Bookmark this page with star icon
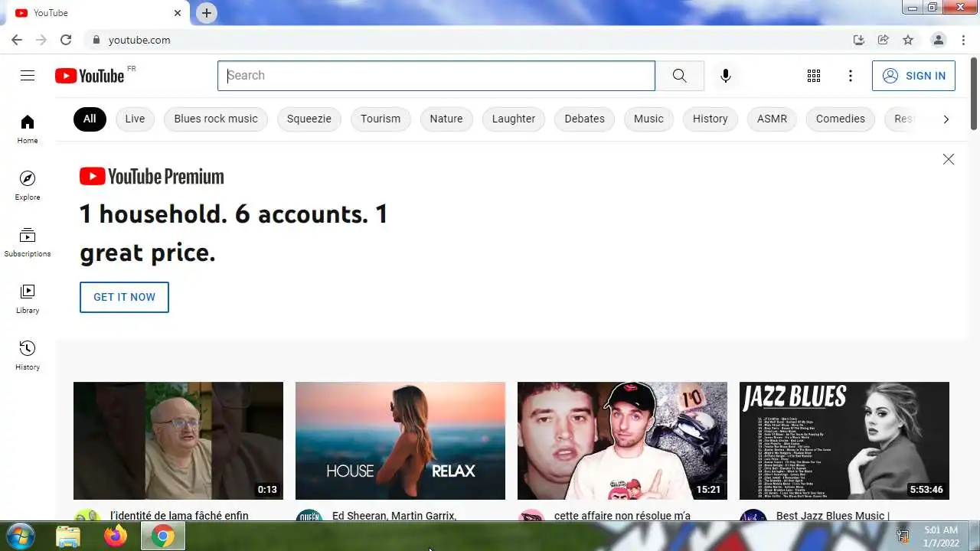The image size is (980, 551). click(x=908, y=40)
